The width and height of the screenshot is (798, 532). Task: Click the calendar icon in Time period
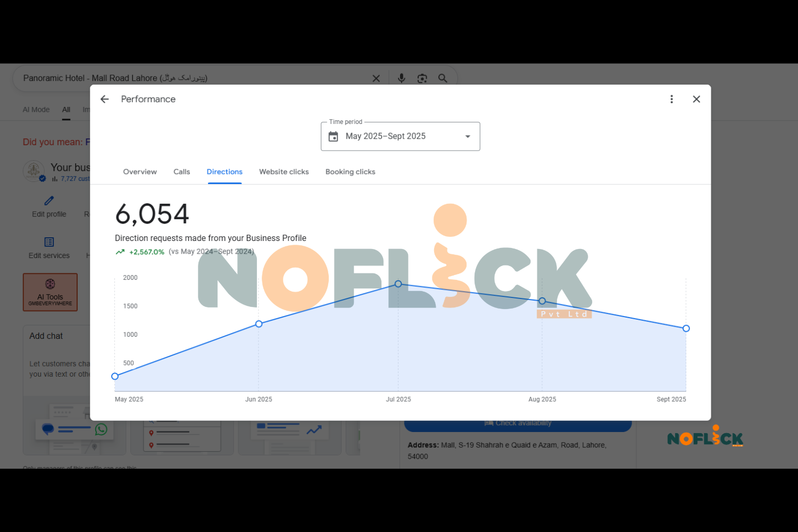(x=334, y=137)
